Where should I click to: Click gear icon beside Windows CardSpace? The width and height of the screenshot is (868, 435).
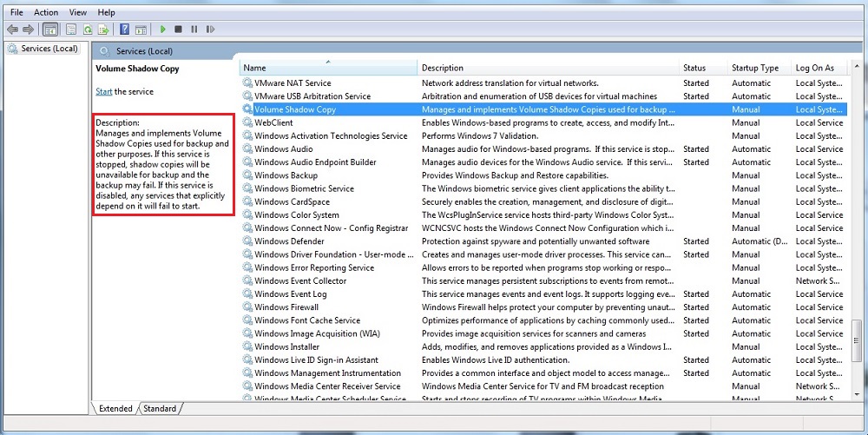coord(247,201)
